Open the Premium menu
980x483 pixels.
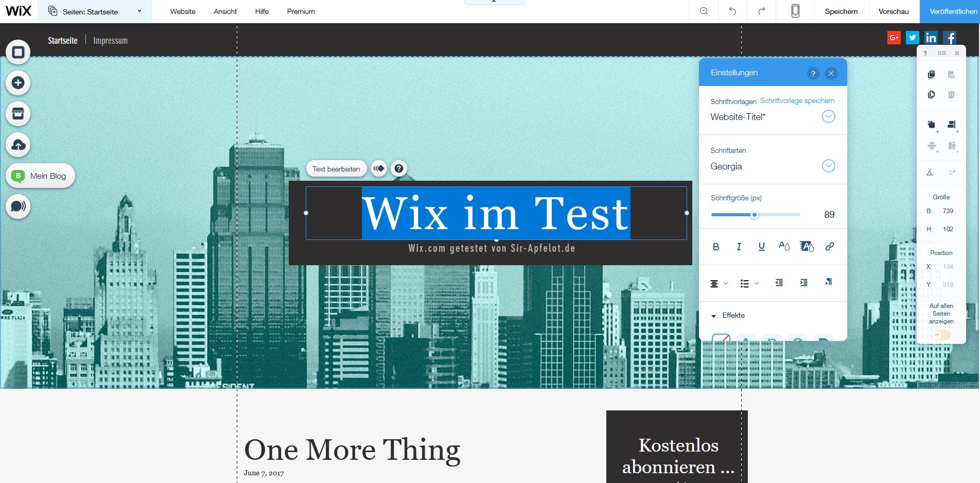point(301,11)
